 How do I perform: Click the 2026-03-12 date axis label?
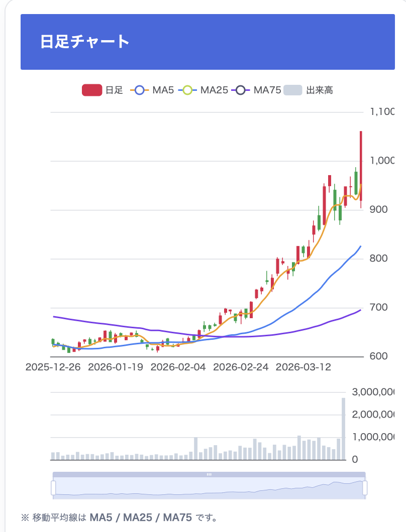303,367
